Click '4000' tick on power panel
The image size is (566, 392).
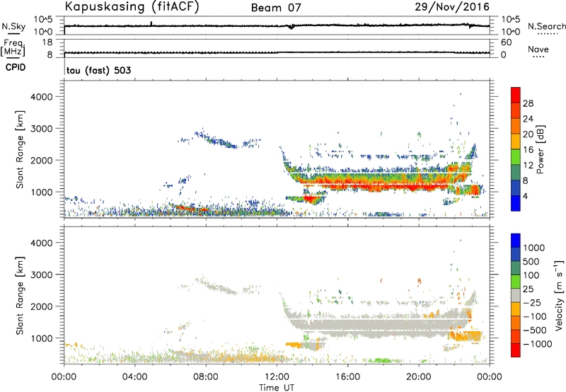point(42,97)
